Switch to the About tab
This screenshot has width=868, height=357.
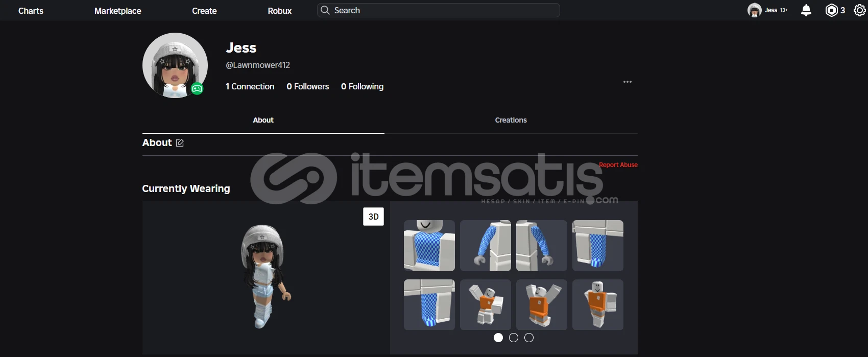pyautogui.click(x=263, y=120)
